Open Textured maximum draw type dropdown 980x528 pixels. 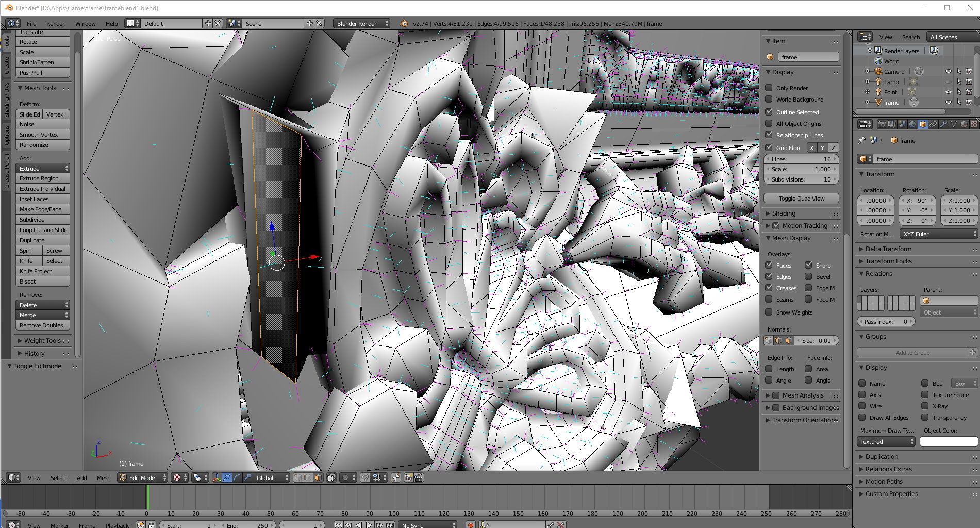pos(886,442)
